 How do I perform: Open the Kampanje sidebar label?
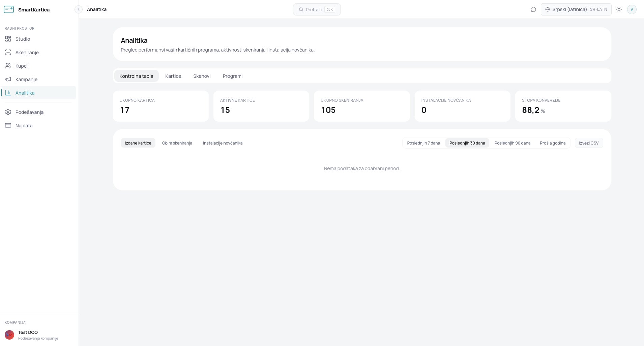pyautogui.click(x=26, y=80)
